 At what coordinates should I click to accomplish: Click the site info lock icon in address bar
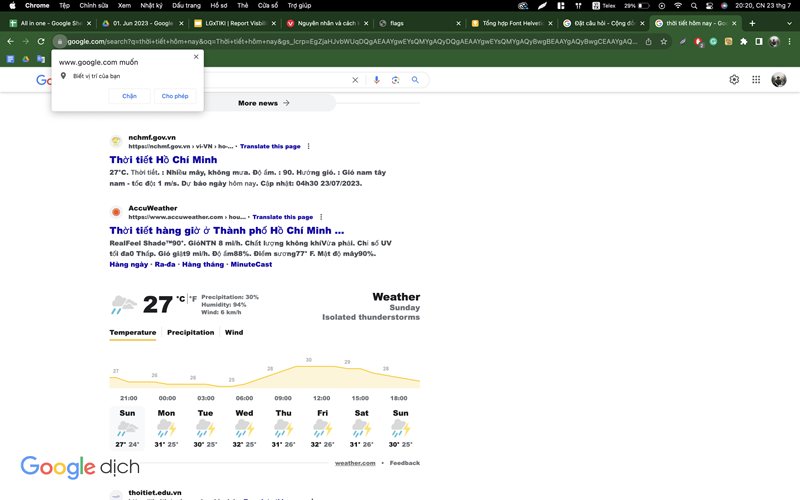pos(60,41)
